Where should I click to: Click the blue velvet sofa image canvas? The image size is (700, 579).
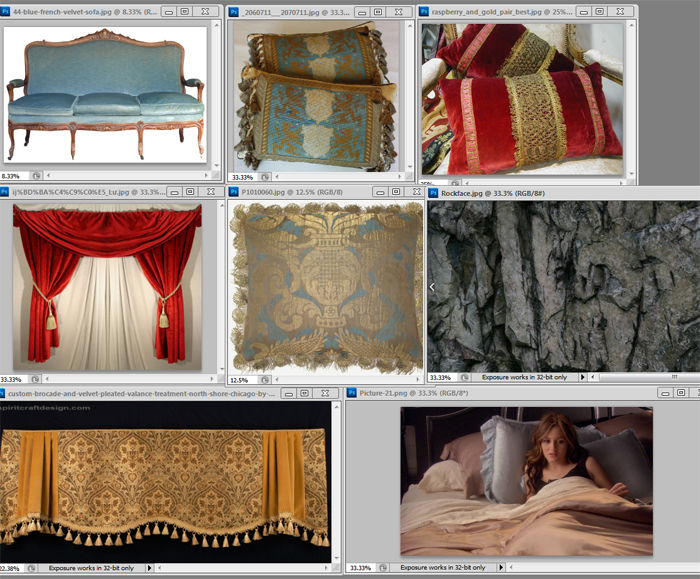click(105, 95)
